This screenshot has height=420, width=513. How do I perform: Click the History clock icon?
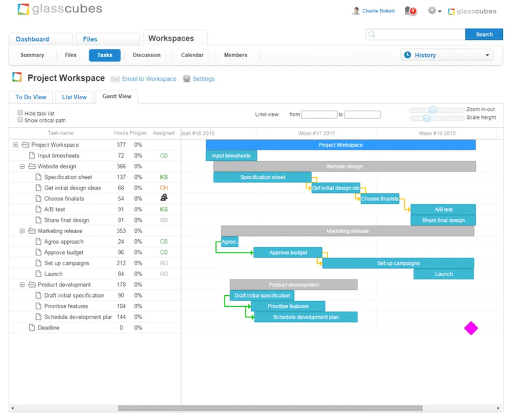[408, 55]
